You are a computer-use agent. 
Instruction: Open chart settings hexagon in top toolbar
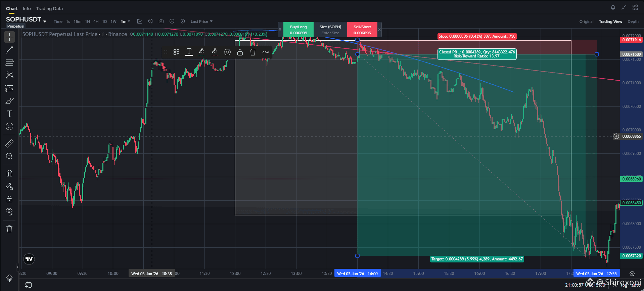[x=183, y=21]
